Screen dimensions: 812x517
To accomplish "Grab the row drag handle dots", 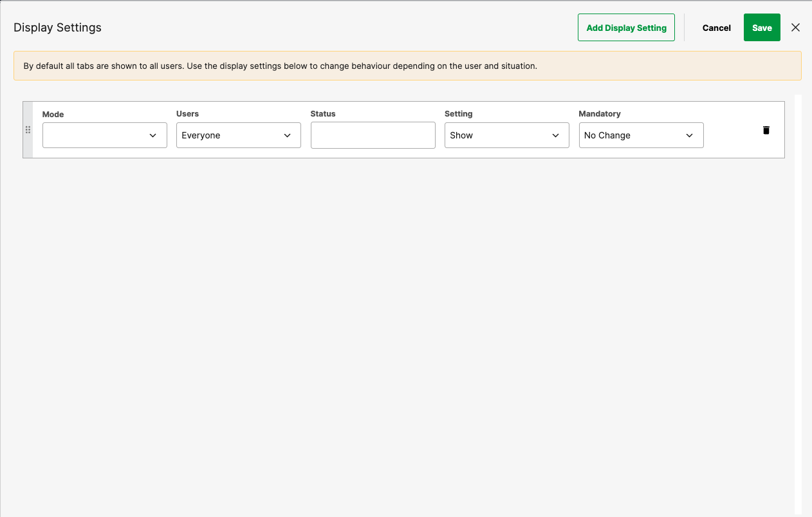I will pyautogui.click(x=28, y=129).
